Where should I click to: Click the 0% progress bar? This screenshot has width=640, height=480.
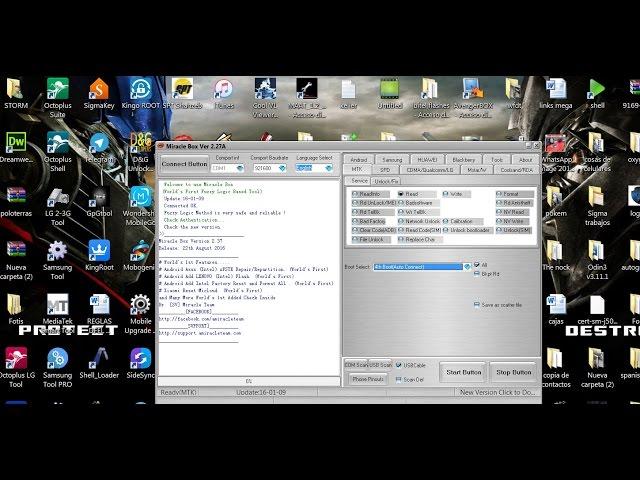(249, 381)
